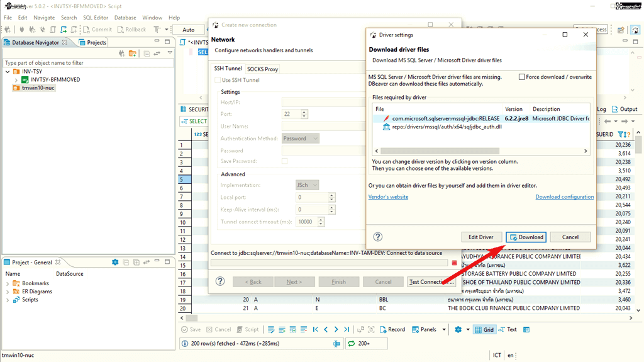
Task: Open the Panels dropdown arrow
Action: pyautogui.click(x=444, y=329)
